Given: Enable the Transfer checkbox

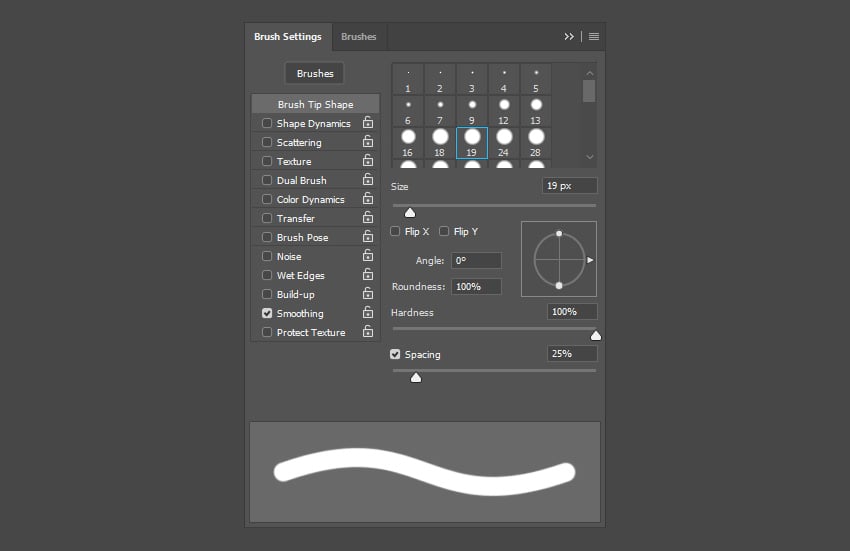Looking at the screenshot, I should point(267,218).
